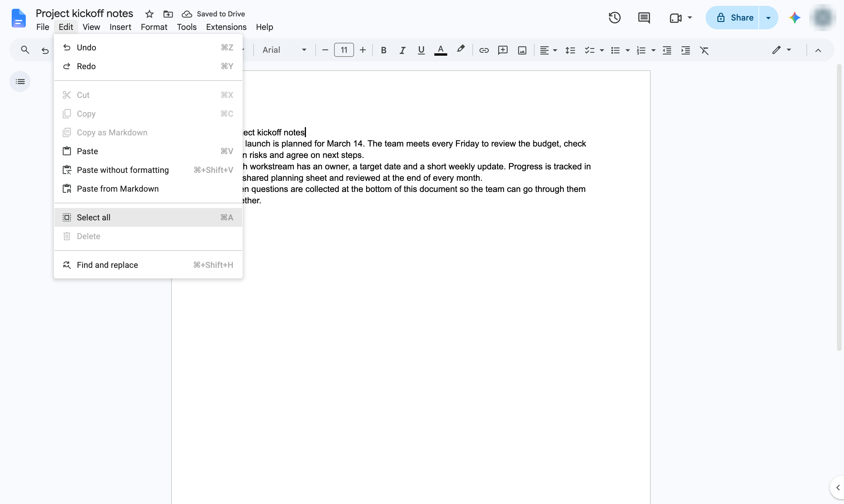
Task: Choose Find and replace menu item
Action: (148, 265)
